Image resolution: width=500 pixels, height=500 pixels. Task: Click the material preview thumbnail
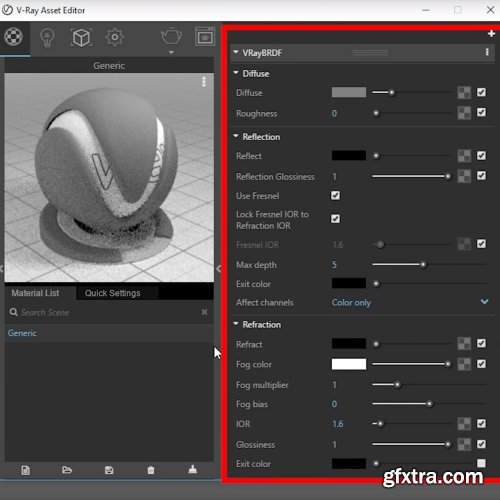point(109,177)
